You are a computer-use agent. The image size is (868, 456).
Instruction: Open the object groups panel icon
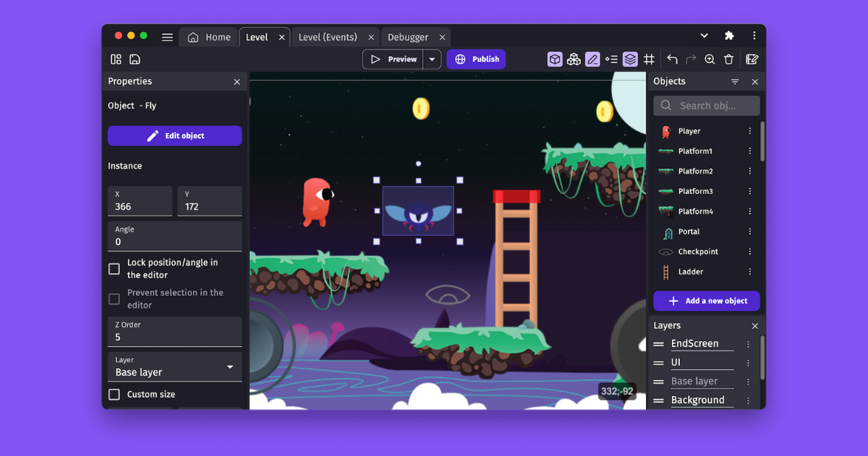[574, 59]
